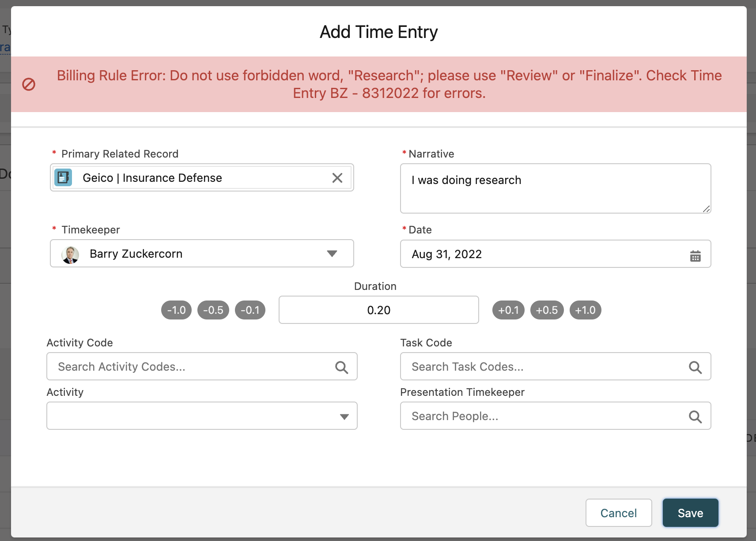
Task: Click the Activity Codes search magnifier
Action: 341,367
